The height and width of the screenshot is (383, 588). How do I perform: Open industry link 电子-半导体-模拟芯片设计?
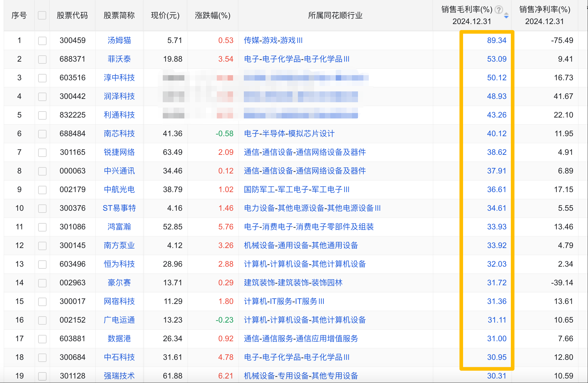289,133
